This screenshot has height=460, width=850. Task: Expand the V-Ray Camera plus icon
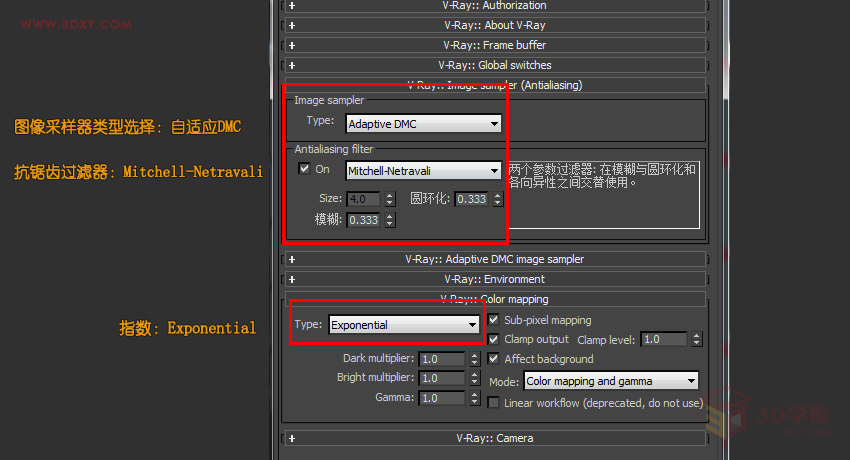[x=292, y=438]
